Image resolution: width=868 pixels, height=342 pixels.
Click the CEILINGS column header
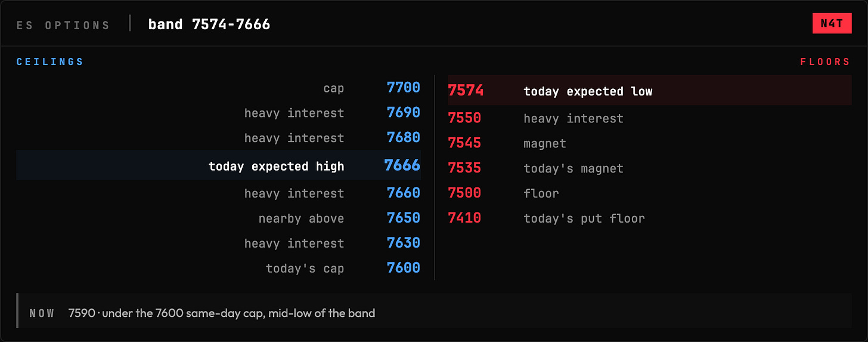click(50, 62)
